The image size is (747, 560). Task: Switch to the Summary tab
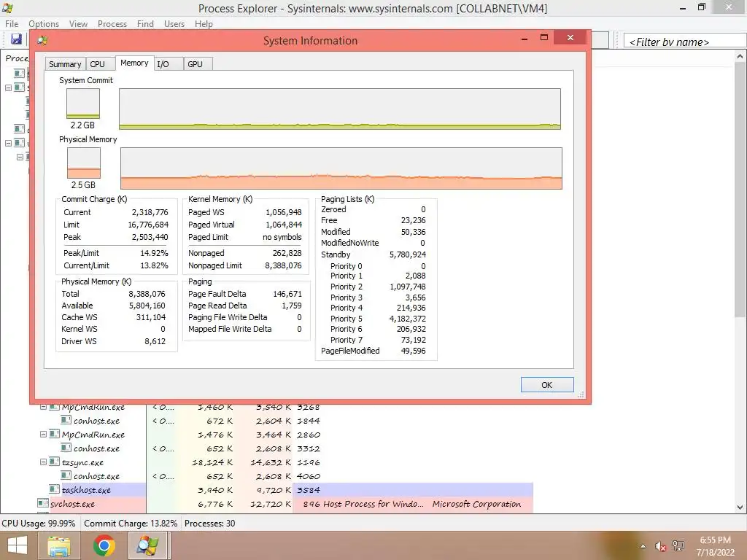point(65,64)
